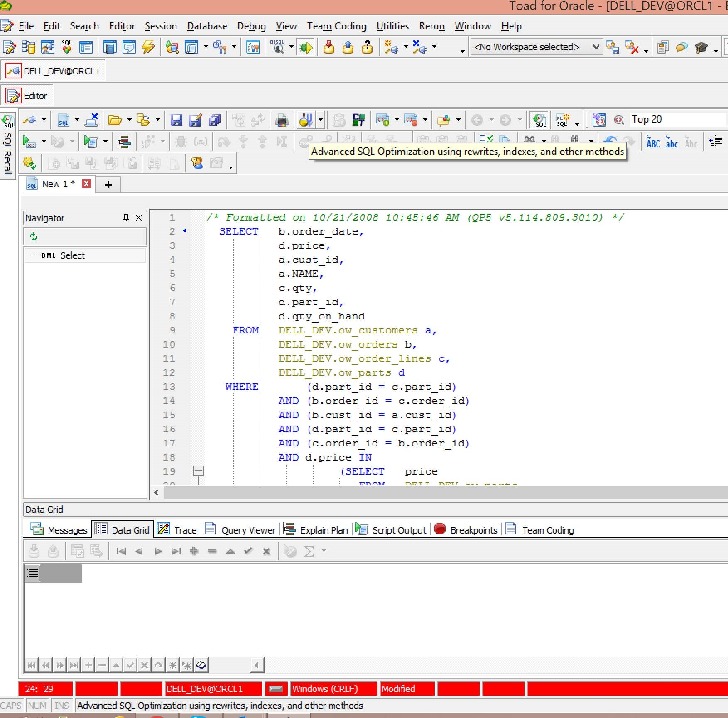The height and width of the screenshot is (718, 728).
Task: Expand the open file folder dropdown arrow
Action: coord(129,120)
